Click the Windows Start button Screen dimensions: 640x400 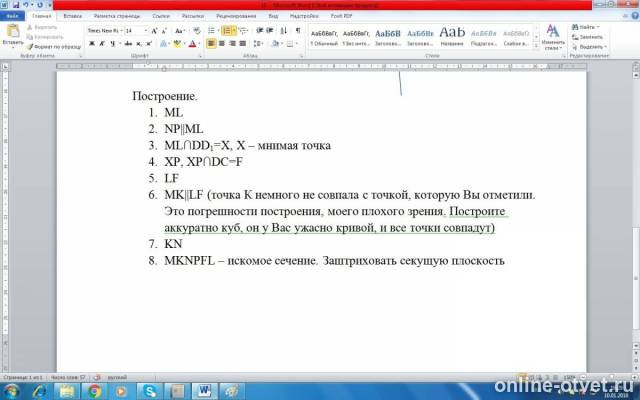(11, 391)
